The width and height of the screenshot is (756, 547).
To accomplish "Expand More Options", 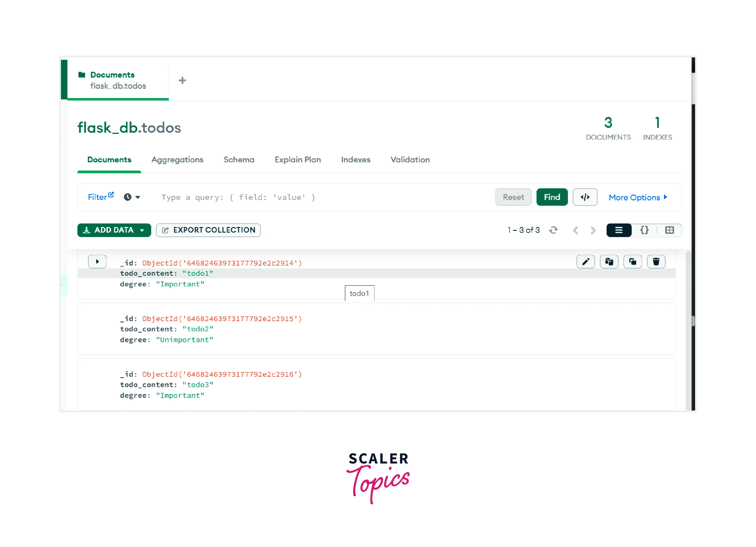I will tap(638, 197).
